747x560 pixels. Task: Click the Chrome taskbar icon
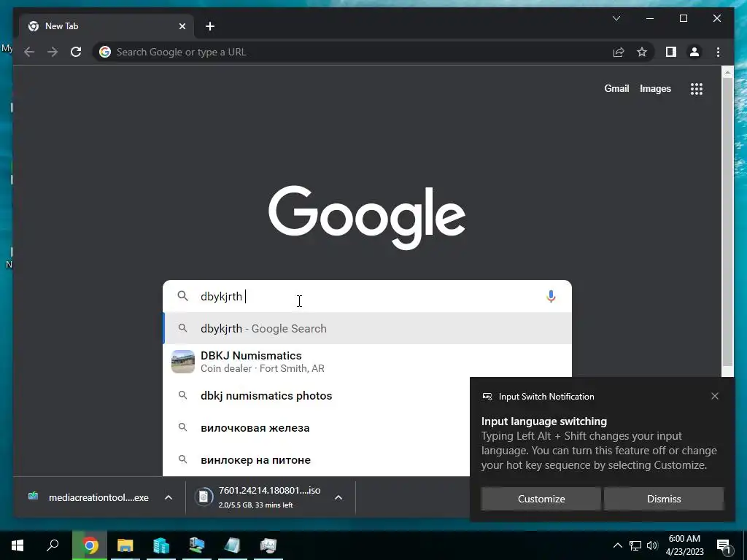pos(90,545)
